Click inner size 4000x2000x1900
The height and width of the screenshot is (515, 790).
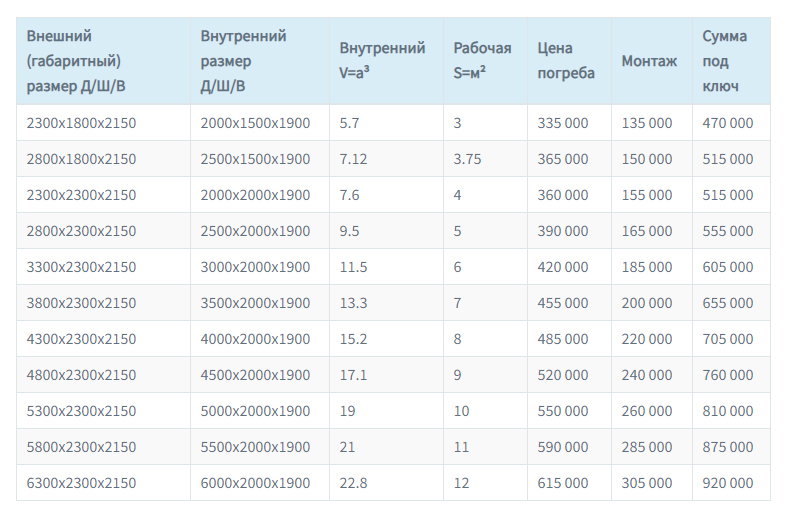[255, 339]
